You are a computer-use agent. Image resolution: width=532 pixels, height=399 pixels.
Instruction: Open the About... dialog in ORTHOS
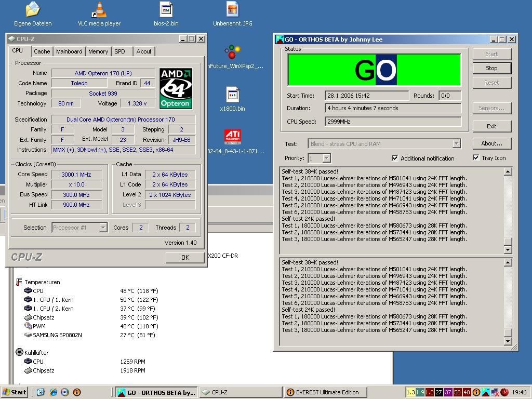pos(491,143)
